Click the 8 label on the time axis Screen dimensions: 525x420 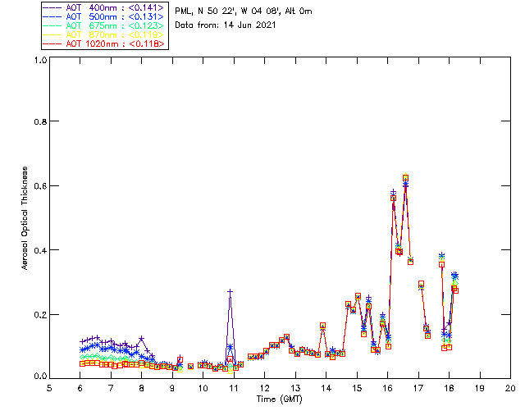tap(142, 388)
